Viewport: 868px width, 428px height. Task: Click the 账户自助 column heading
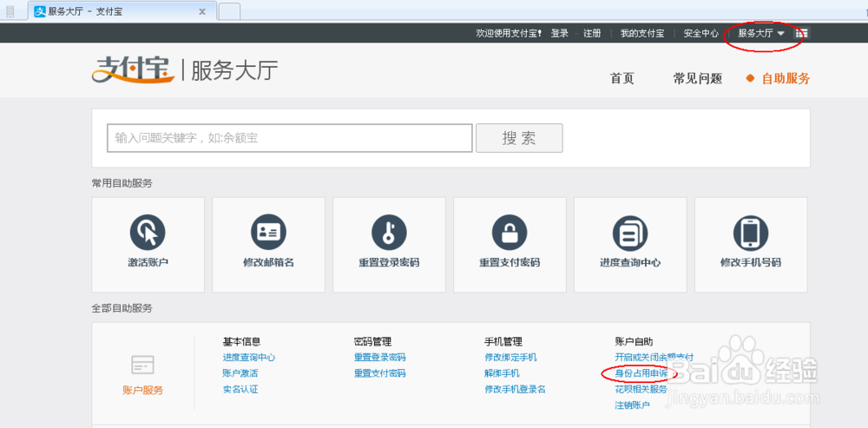(x=634, y=342)
